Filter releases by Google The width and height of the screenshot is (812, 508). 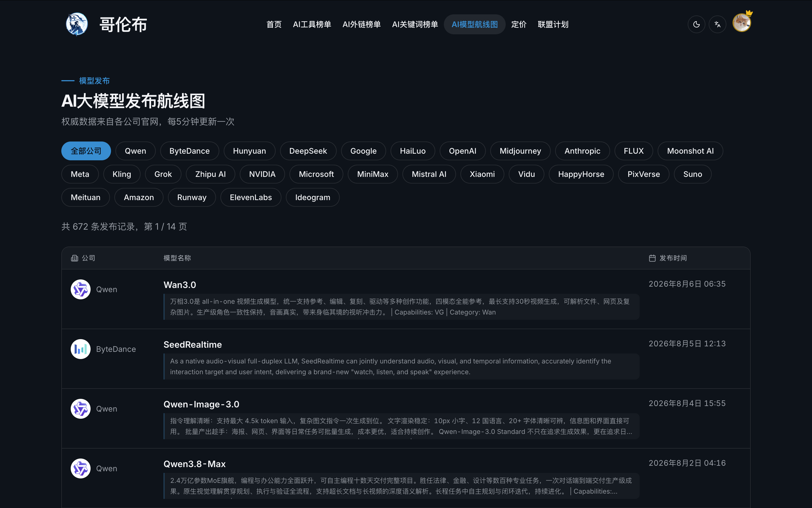coord(363,151)
